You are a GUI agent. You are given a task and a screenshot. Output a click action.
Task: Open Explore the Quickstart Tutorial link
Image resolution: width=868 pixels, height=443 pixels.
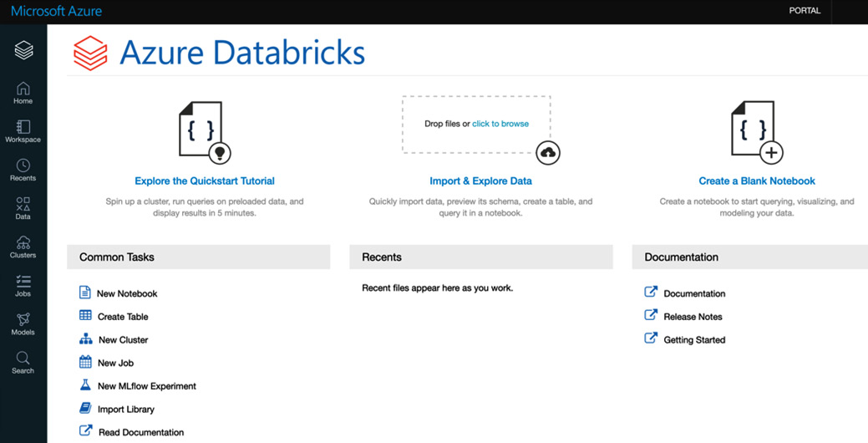(x=205, y=181)
